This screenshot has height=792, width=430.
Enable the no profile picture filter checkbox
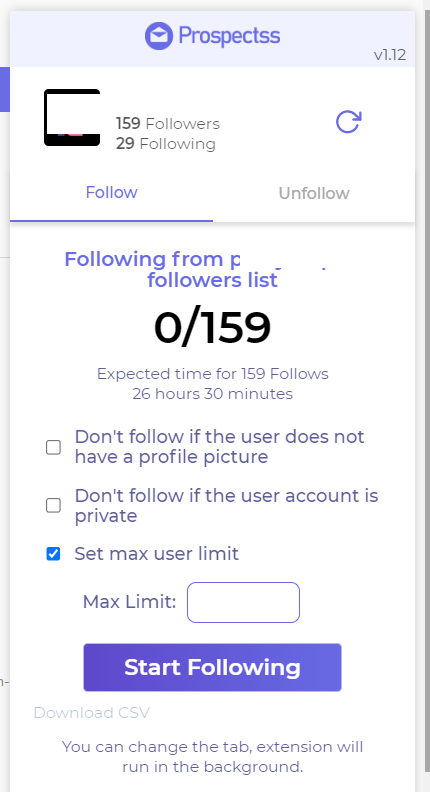pos(54,447)
